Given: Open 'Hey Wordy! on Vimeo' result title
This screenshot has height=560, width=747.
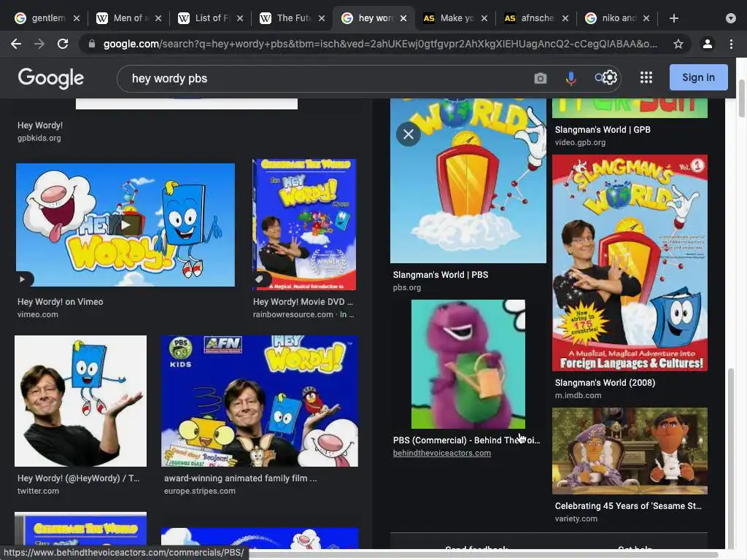Looking at the screenshot, I should pyautogui.click(x=60, y=301).
